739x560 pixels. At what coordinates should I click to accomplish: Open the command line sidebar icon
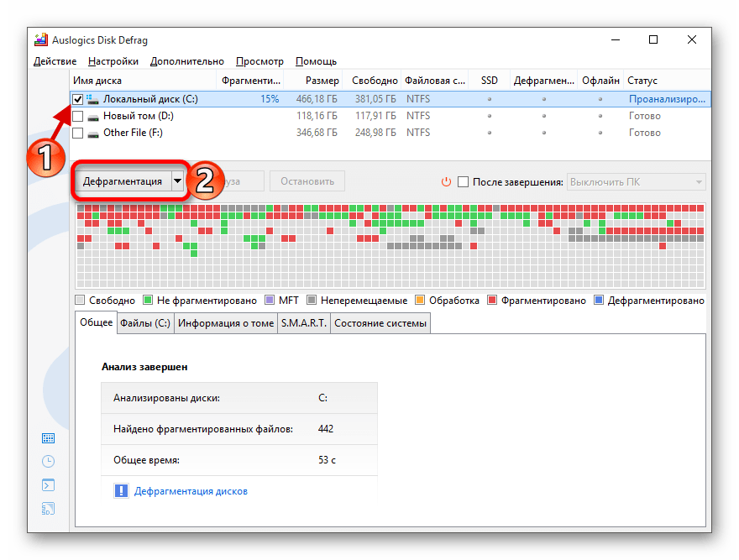click(48, 484)
